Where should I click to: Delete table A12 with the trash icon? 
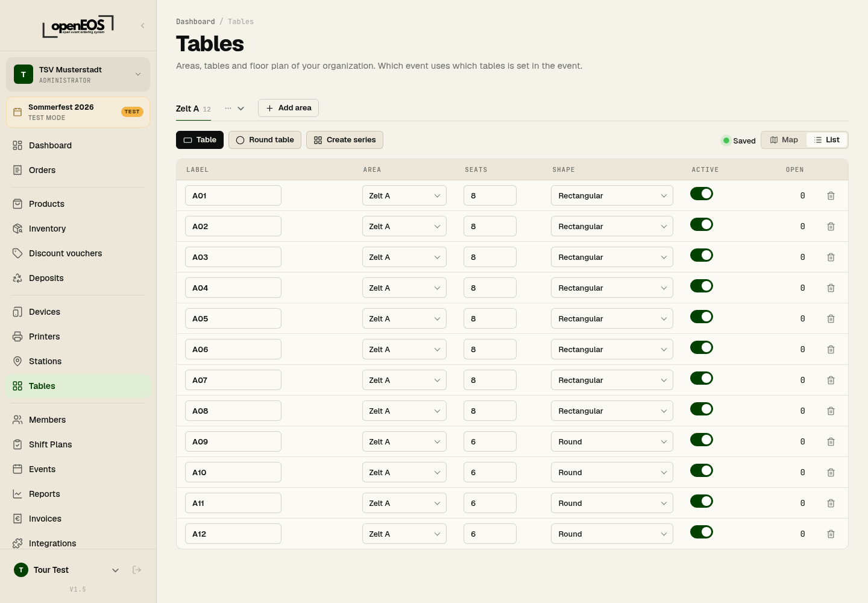[x=831, y=534]
